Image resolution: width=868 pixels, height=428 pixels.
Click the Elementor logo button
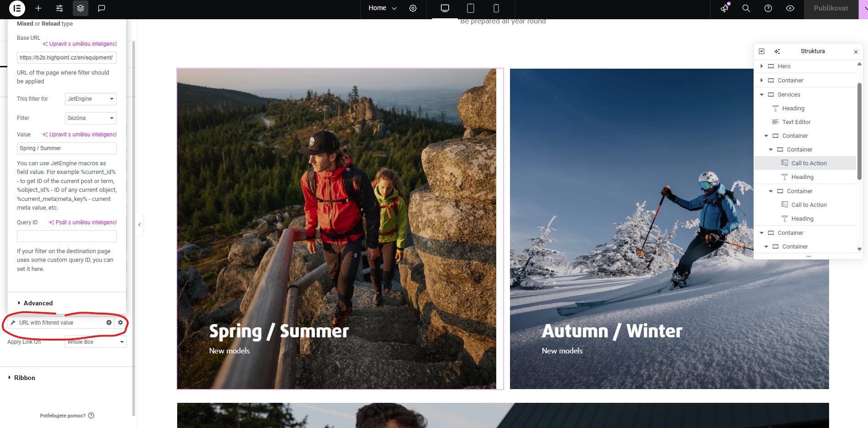click(x=17, y=8)
